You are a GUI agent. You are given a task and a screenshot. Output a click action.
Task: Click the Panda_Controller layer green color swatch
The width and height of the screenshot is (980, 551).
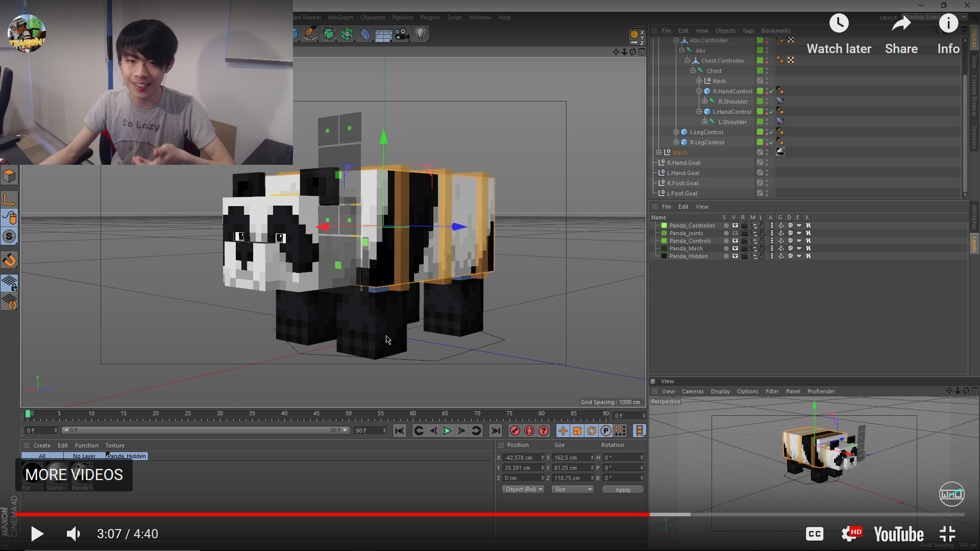tap(664, 226)
